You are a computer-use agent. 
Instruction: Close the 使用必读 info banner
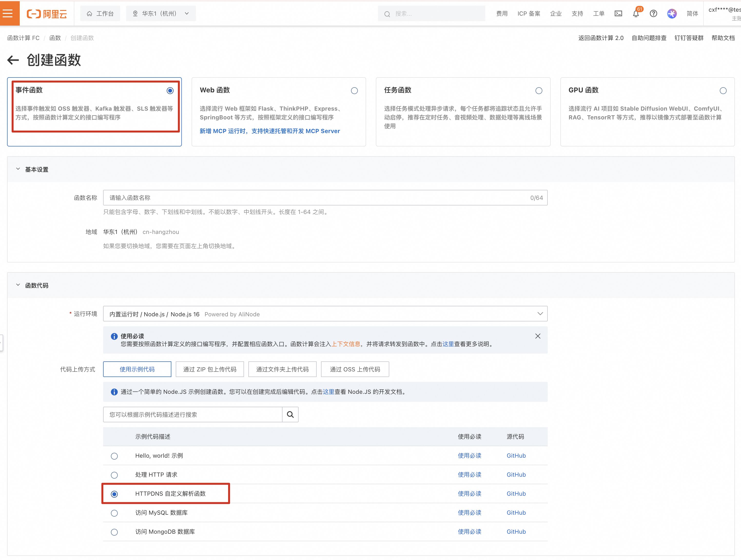pos(538,336)
